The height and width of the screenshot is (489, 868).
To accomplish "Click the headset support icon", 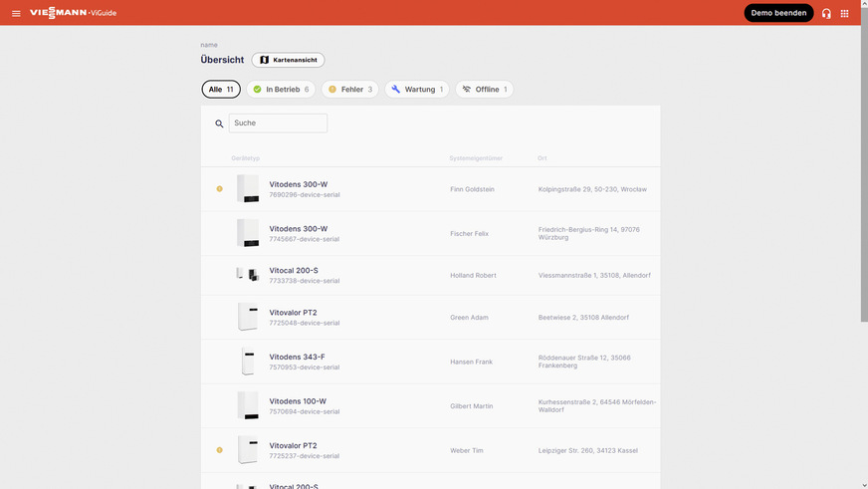I will point(826,13).
